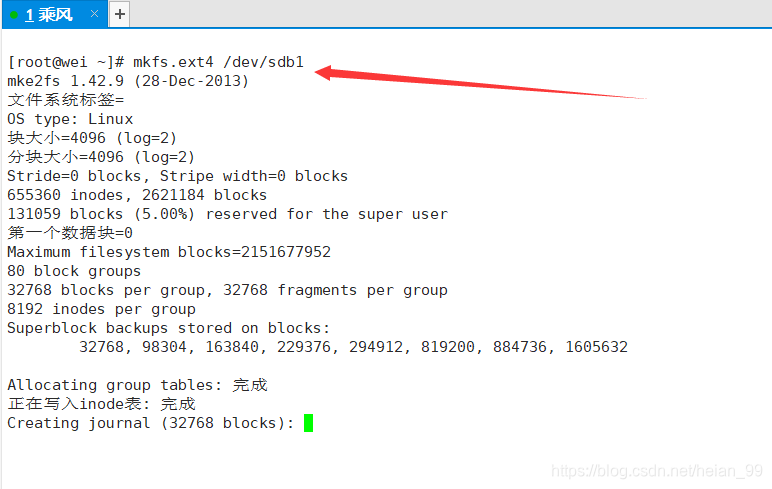Click the "8192 inodes per group" line
The height and width of the screenshot is (489, 772).
click(101, 309)
